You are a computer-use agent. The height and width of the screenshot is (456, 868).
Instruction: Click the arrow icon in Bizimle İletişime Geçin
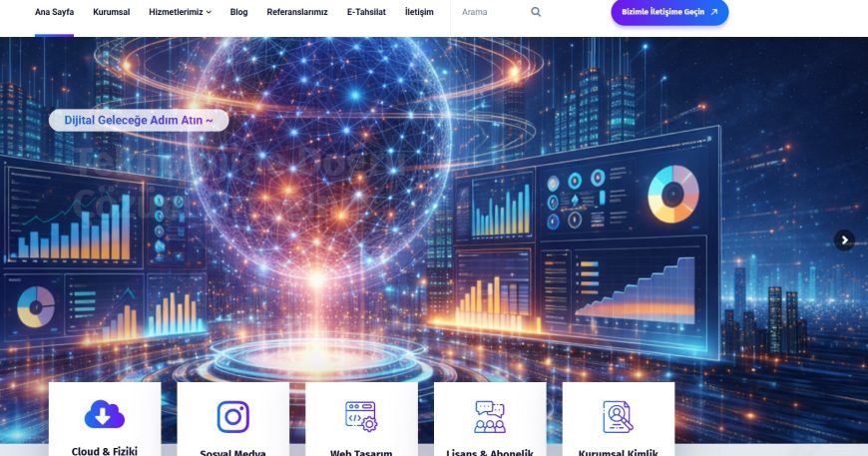714,12
